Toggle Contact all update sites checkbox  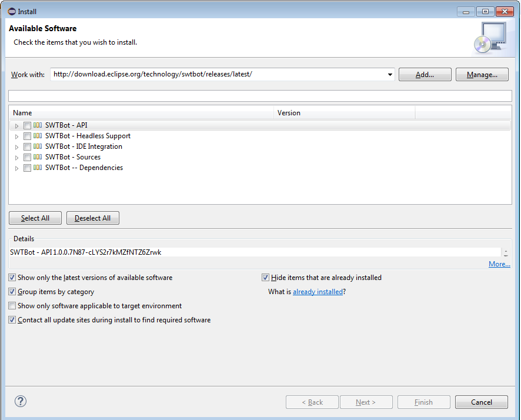[x=12, y=320]
